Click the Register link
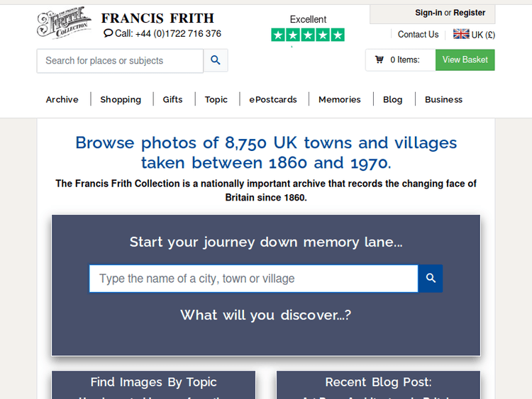 470,13
